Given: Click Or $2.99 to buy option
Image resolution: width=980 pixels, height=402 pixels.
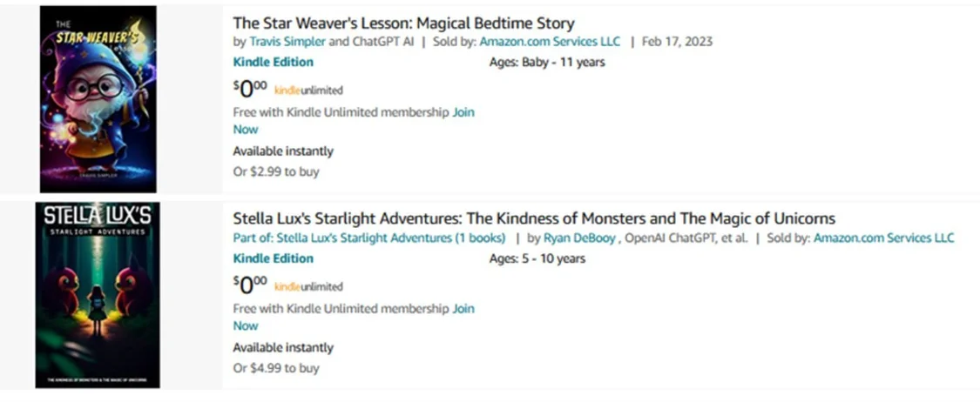Looking at the screenshot, I should click(x=275, y=171).
